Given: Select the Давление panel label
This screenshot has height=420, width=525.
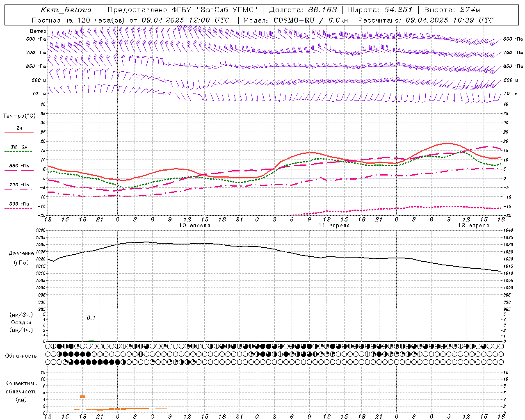Looking at the screenshot, I should pos(21,253).
